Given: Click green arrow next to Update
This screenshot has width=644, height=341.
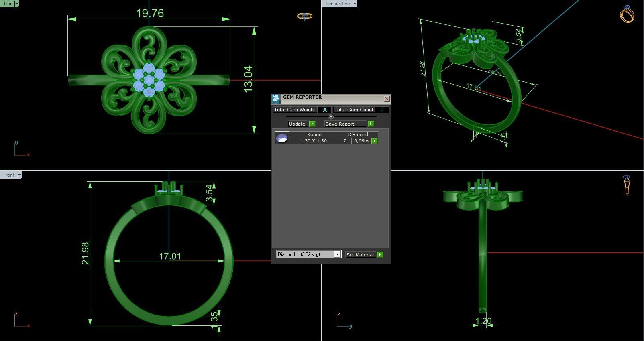Looking at the screenshot, I should click(312, 124).
